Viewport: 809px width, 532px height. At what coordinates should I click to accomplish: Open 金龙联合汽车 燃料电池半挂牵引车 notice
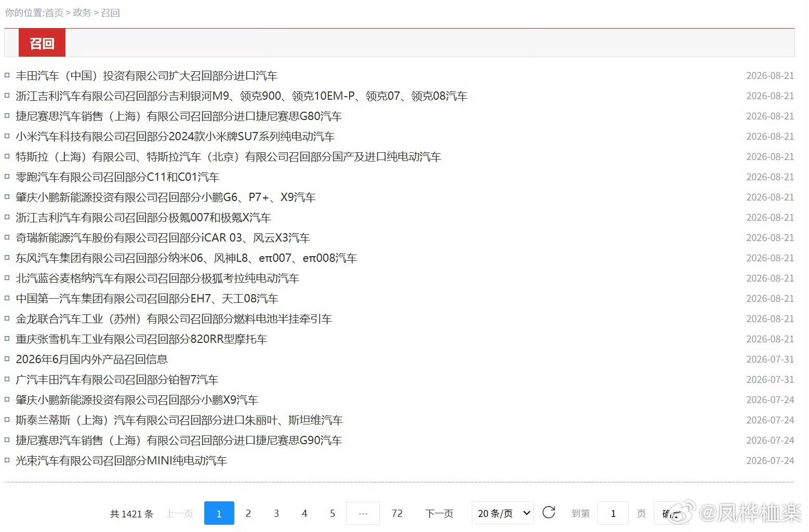pos(174,319)
